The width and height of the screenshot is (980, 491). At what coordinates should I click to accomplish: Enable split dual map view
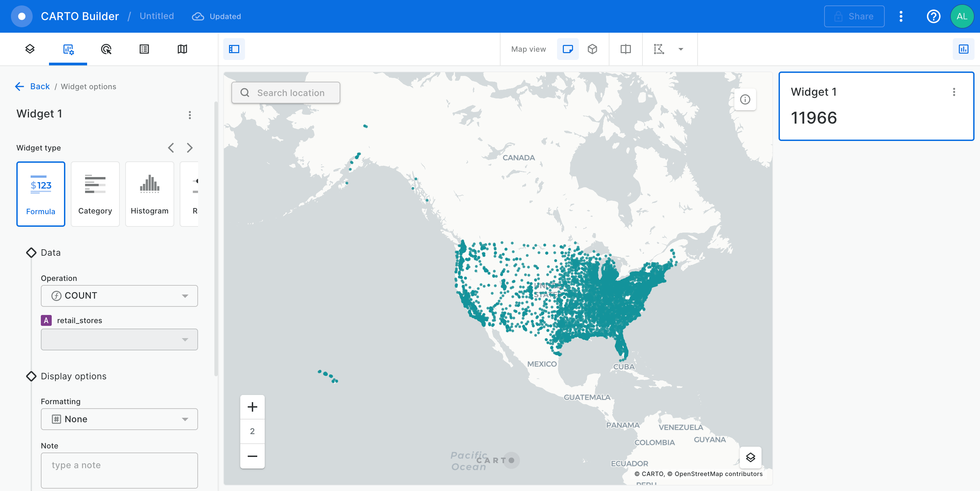coord(625,49)
